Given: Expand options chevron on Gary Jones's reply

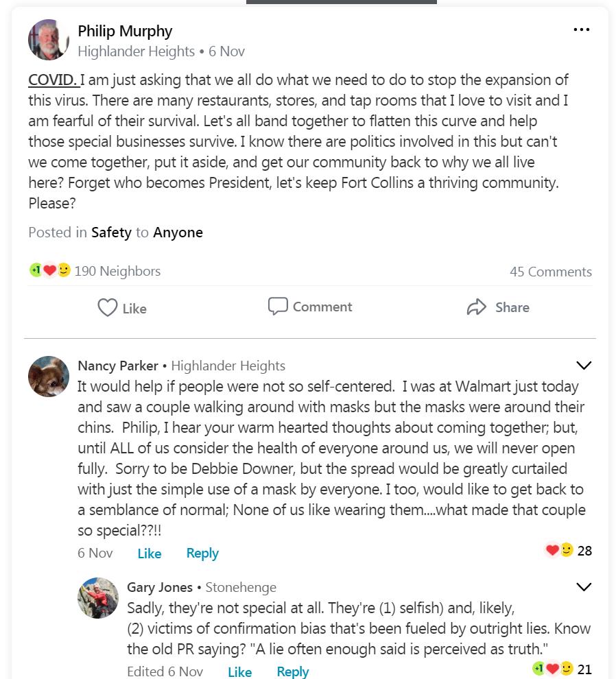Looking at the screenshot, I should point(583,587).
